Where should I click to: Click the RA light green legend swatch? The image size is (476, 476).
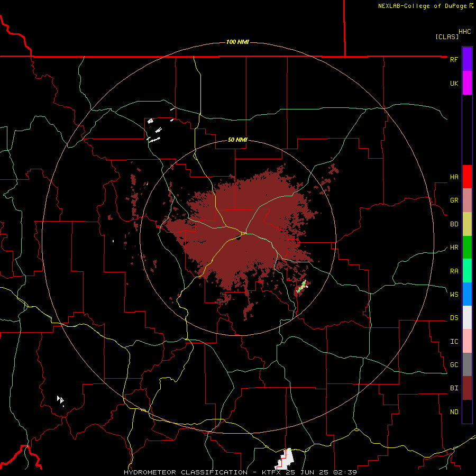467,271
